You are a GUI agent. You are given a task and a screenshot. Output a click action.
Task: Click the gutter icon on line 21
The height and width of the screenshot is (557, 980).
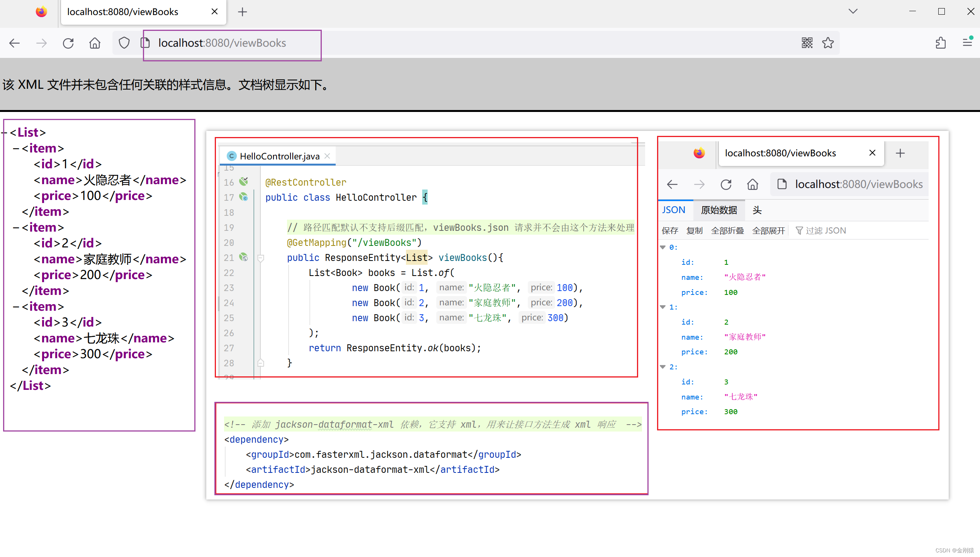coord(243,257)
